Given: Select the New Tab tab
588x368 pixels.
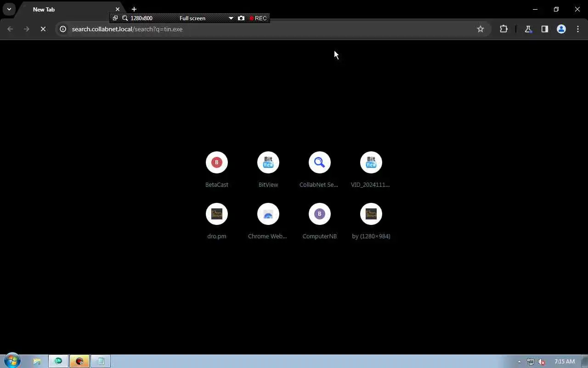Looking at the screenshot, I should point(69,9).
